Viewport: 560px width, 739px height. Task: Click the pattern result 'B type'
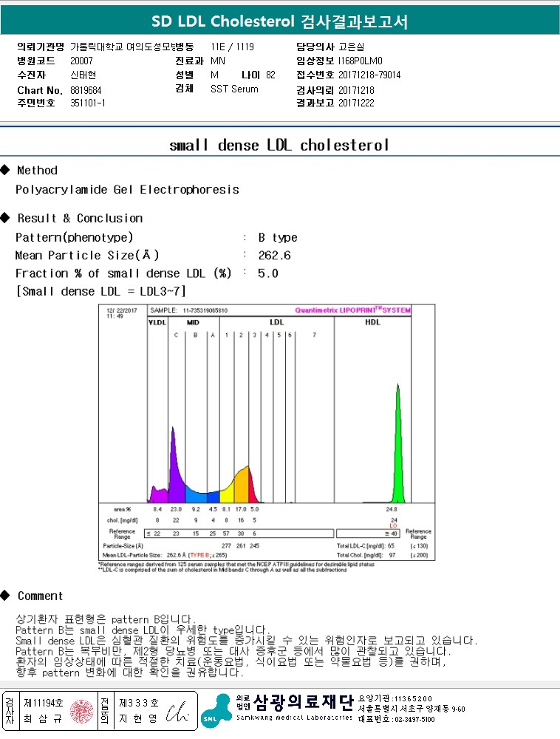point(278,237)
